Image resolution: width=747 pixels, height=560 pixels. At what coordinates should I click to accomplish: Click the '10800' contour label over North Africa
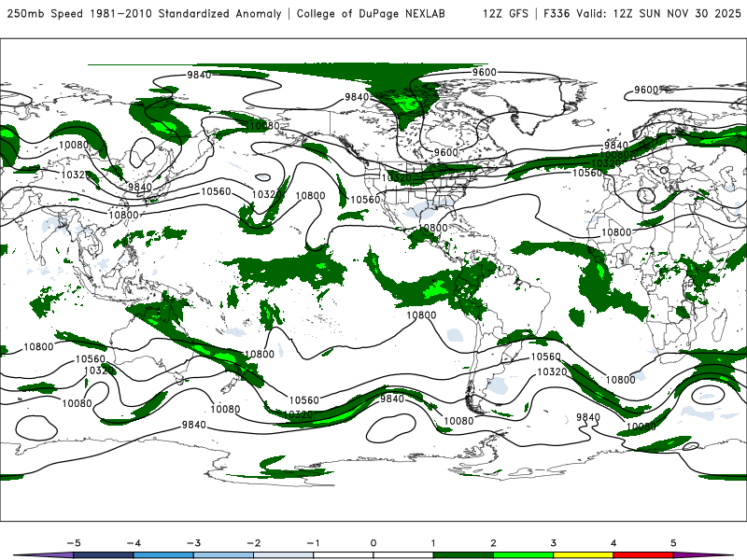(x=616, y=232)
